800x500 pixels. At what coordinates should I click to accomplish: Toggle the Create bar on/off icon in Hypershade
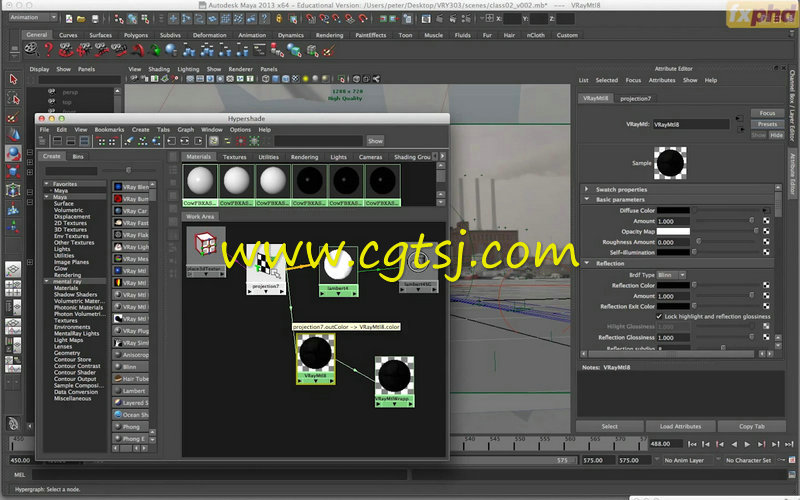coord(42,141)
